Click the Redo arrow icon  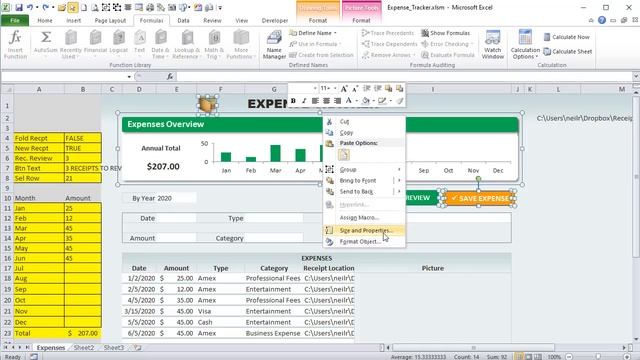[45, 7]
